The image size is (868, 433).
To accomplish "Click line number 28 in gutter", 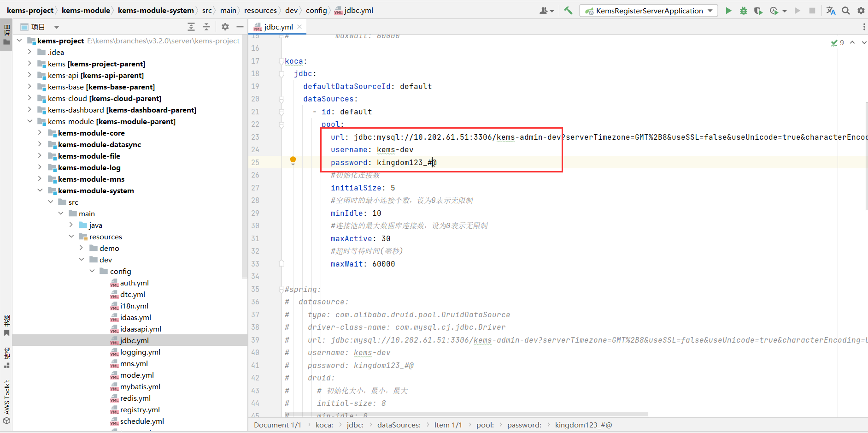I will [x=255, y=200].
